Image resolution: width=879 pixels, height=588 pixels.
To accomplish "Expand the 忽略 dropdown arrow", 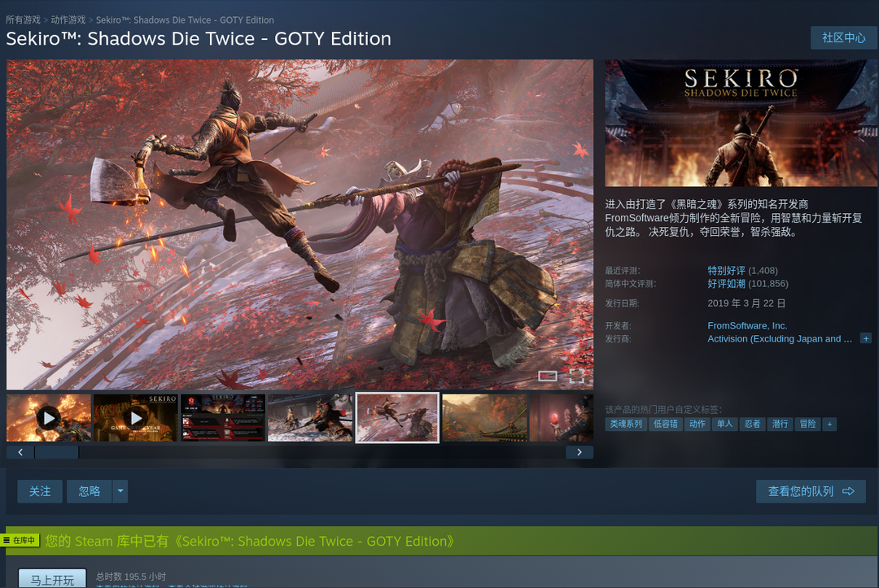I will click(120, 491).
